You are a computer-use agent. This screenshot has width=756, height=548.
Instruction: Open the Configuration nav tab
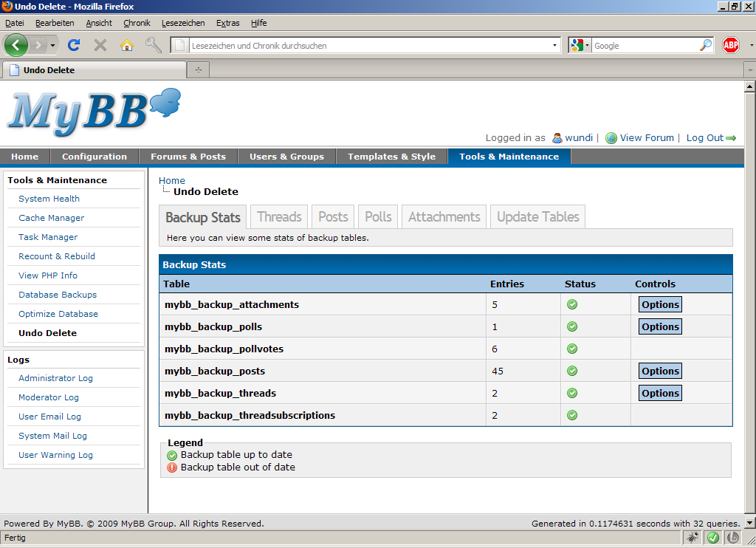[94, 157]
